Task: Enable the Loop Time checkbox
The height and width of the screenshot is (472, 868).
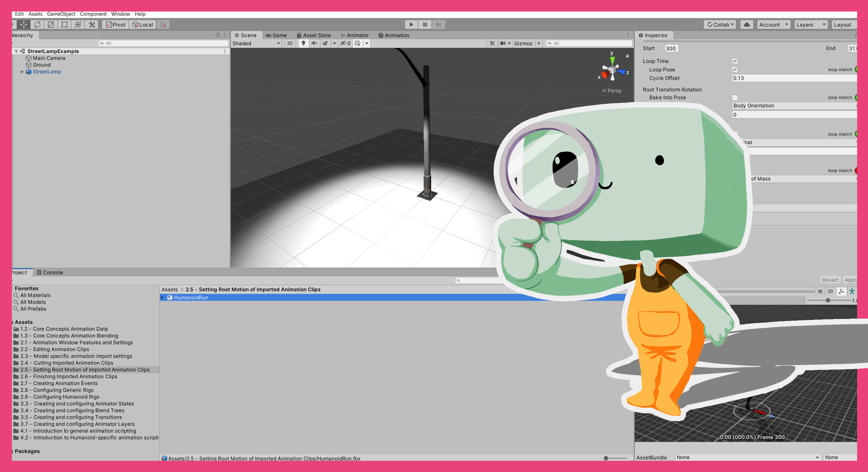Action: tap(734, 61)
